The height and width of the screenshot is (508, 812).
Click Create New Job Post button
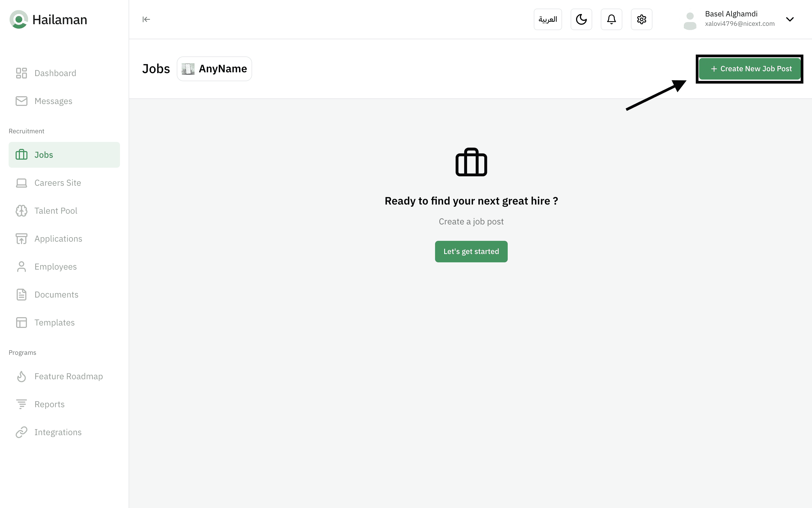[x=750, y=69]
